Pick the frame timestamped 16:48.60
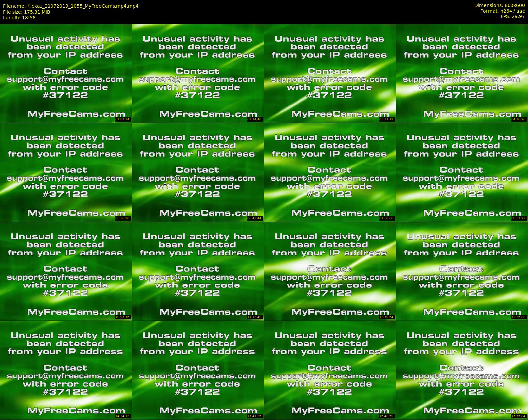This screenshot has width=528, height=420. click(330, 370)
